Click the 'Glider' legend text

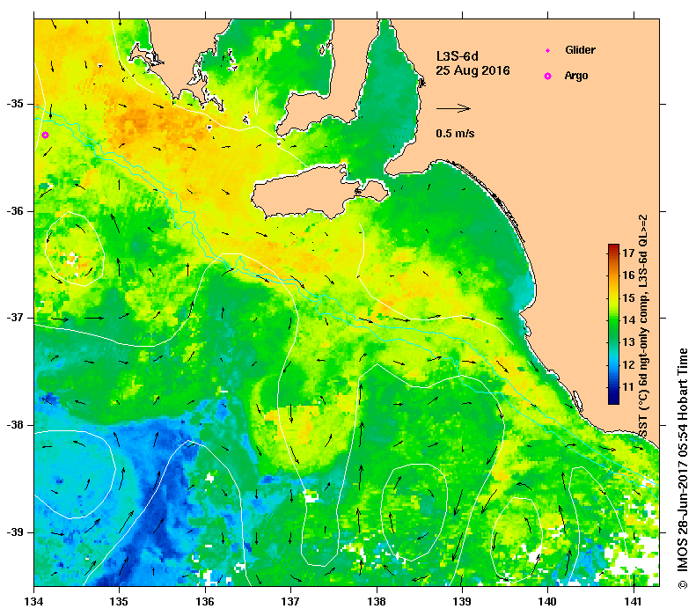coord(580,50)
